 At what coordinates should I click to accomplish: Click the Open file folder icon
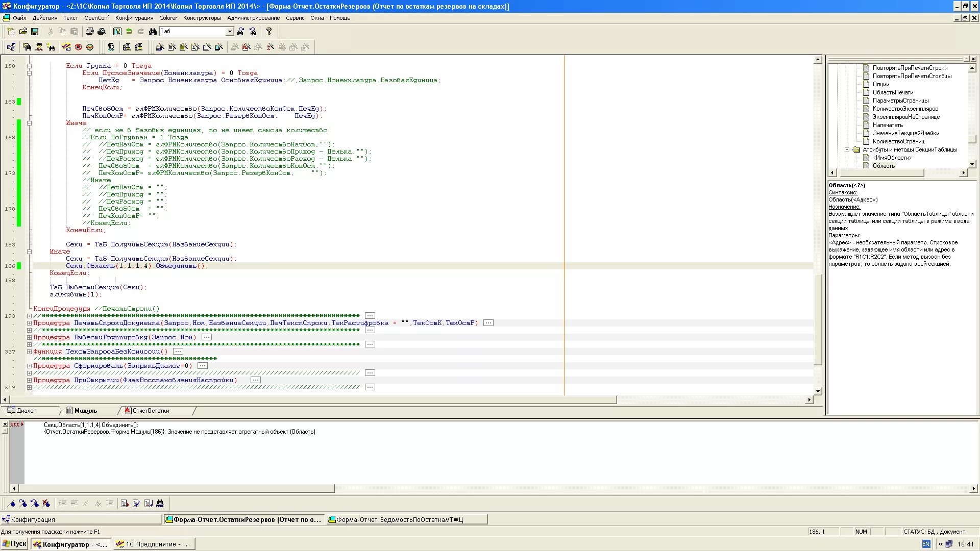point(23,32)
